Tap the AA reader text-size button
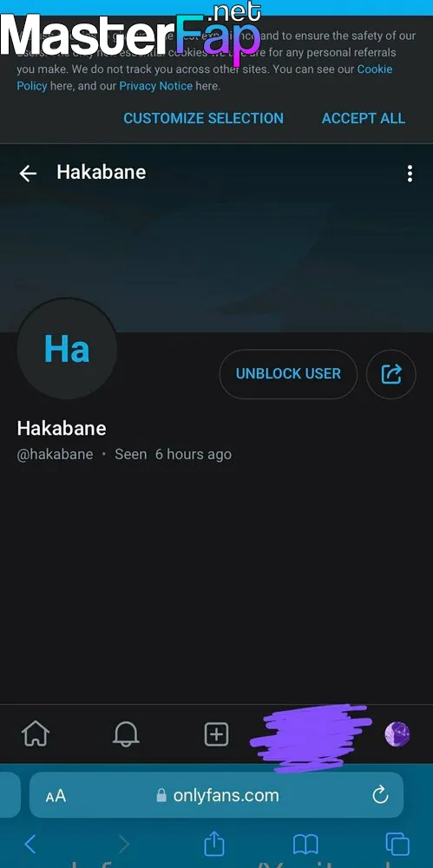The image size is (433, 868). [x=56, y=796]
